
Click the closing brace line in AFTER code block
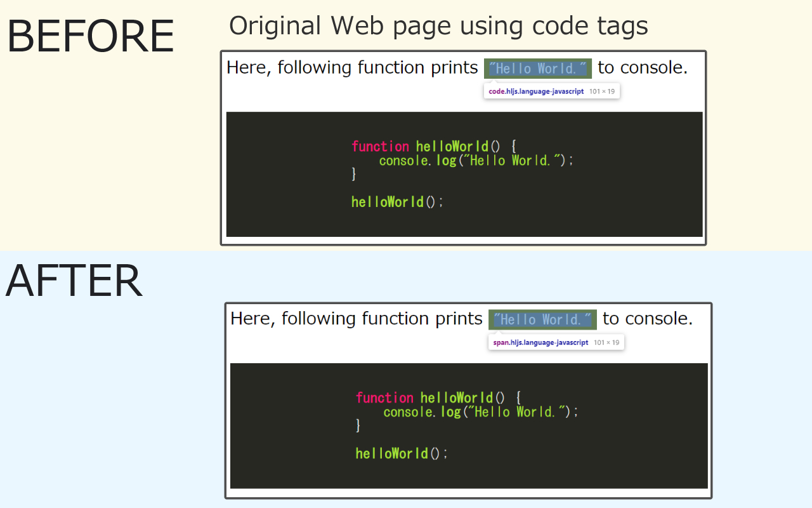tap(359, 425)
